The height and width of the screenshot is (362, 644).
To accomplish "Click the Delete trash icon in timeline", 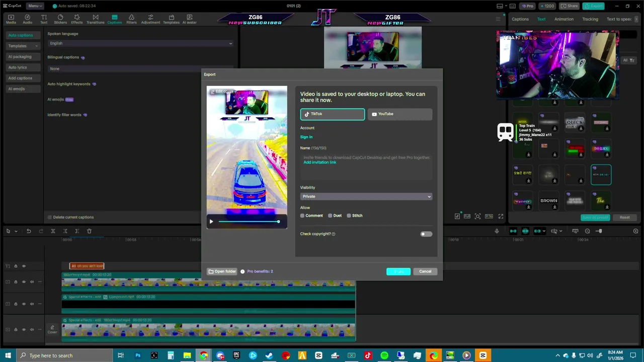I will click(x=89, y=231).
